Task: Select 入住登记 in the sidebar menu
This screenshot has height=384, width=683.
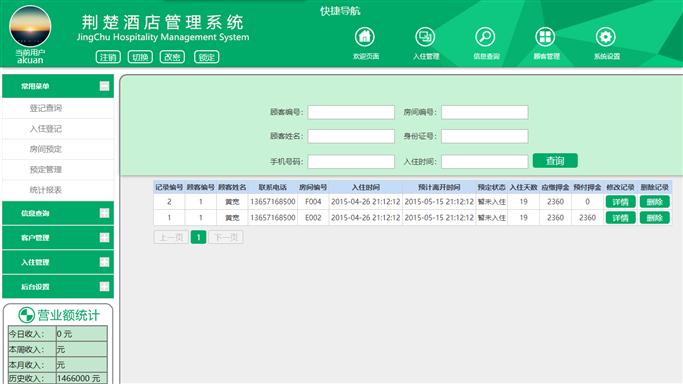Action: (x=46, y=128)
